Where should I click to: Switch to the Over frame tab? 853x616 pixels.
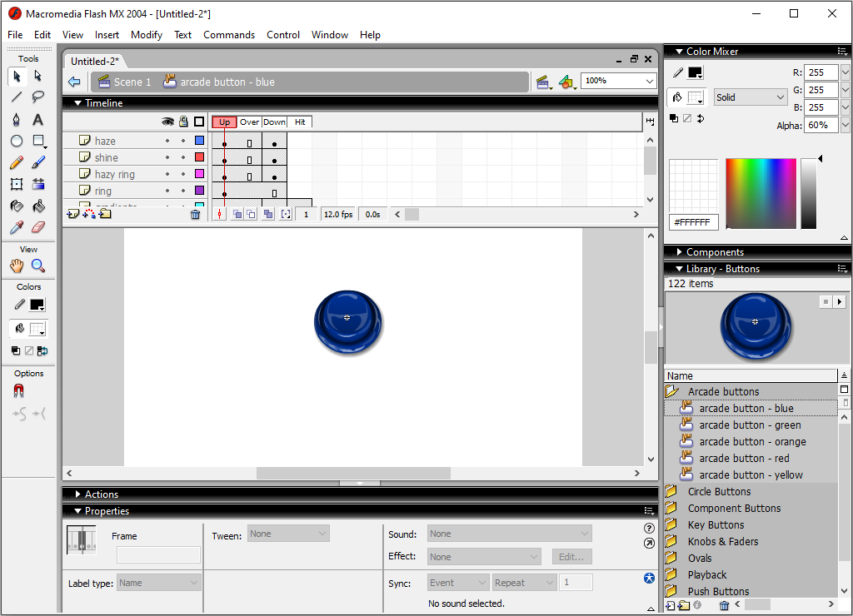tap(249, 122)
